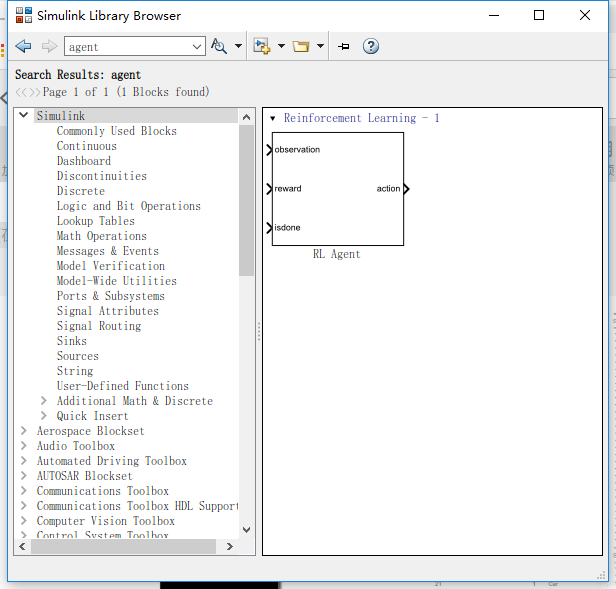Click tree scroll down arrow
The width and height of the screenshot is (616, 589).
(x=246, y=530)
